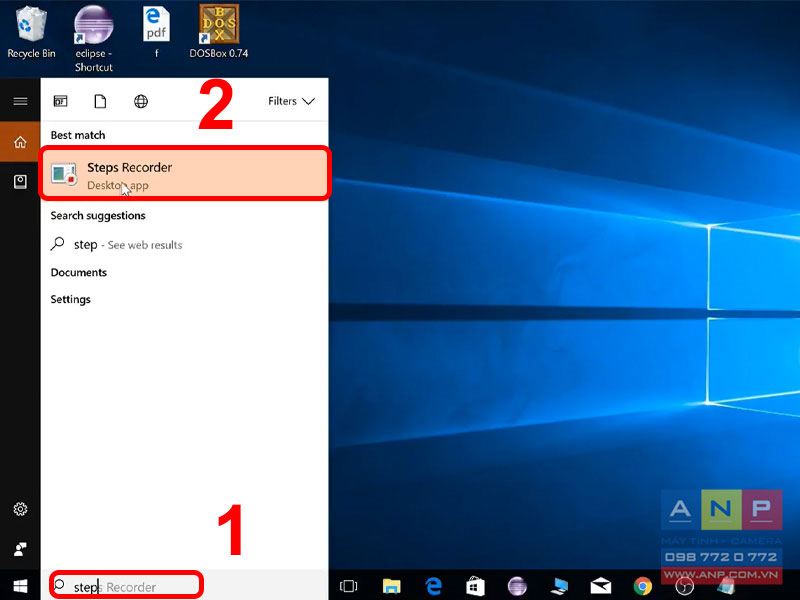Launch Google Chrome from the taskbar

pyautogui.click(x=643, y=586)
